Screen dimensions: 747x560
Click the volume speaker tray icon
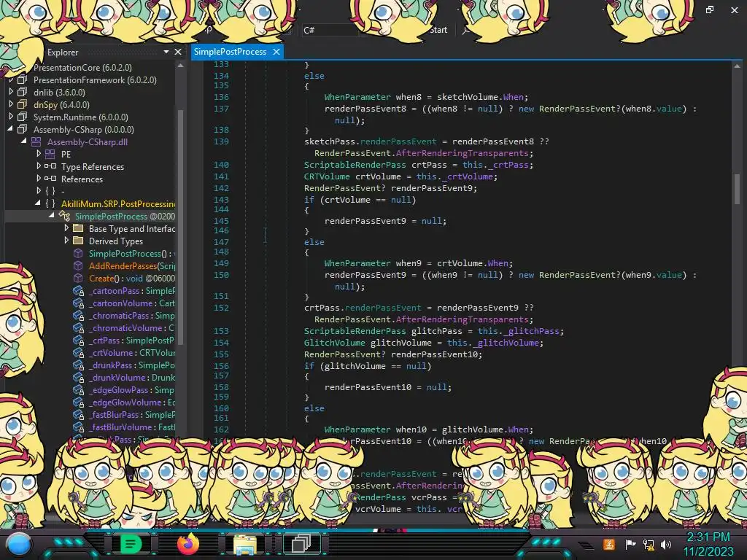click(666, 544)
